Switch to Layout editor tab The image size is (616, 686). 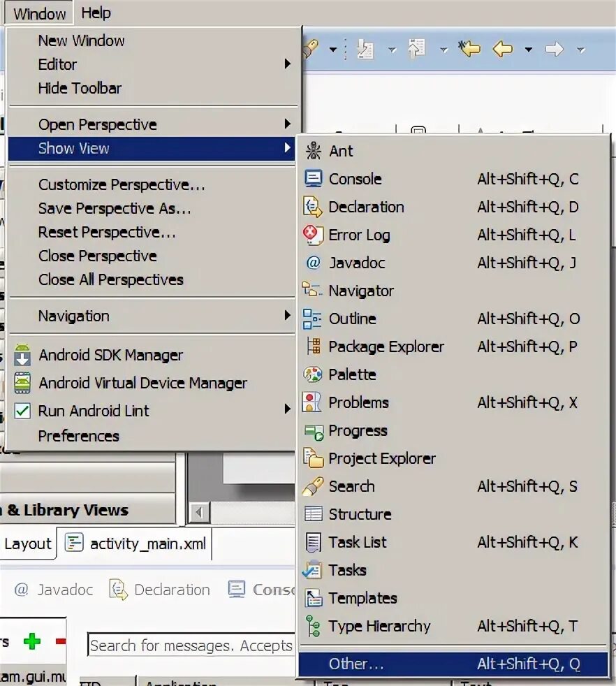[28, 543]
